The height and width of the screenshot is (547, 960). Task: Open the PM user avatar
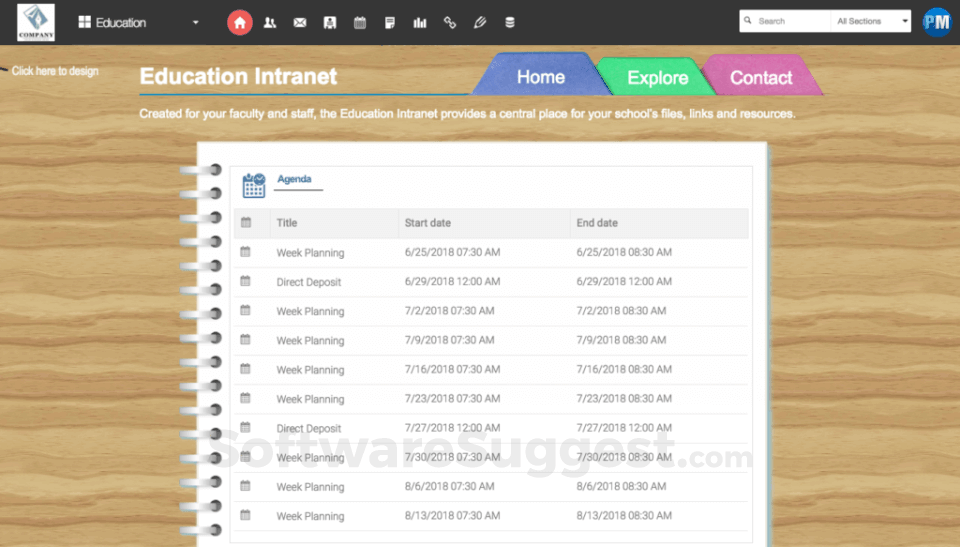pos(937,23)
